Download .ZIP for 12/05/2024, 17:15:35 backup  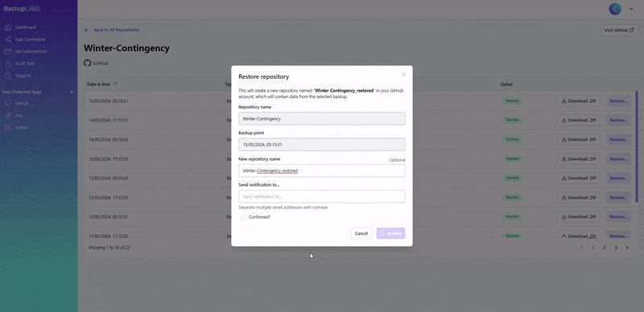coord(578,198)
